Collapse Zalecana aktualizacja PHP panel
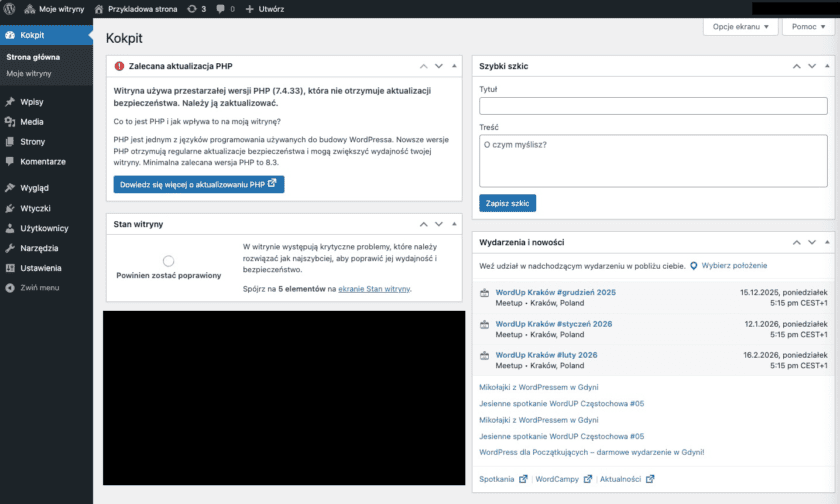Image resolution: width=840 pixels, height=504 pixels. click(454, 66)
